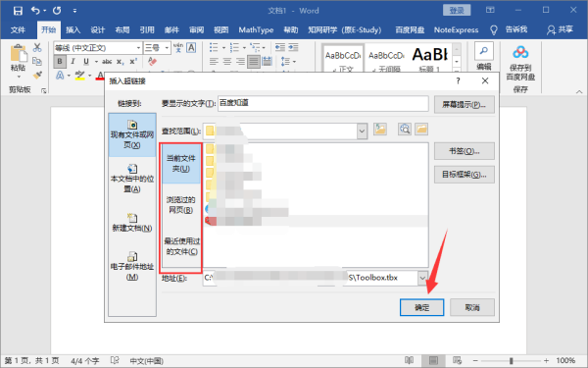Screen dimensions: 588x368
Task: Toggle the Bold button
Action: click(x=60, y=62)
